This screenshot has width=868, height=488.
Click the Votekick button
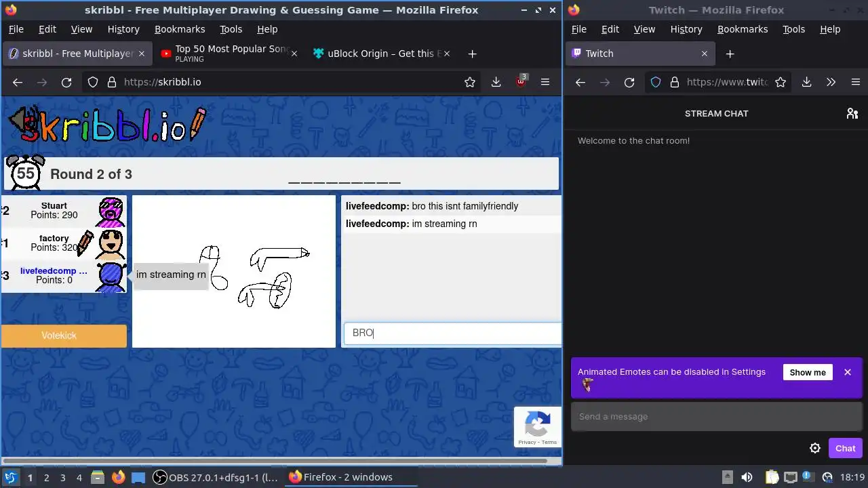pos(63,335)
